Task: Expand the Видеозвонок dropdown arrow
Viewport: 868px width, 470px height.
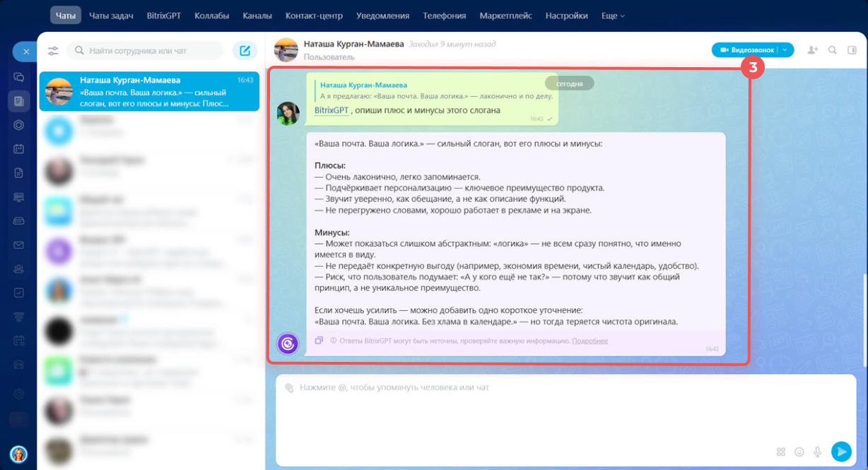Action: click(x=785, y=50)
